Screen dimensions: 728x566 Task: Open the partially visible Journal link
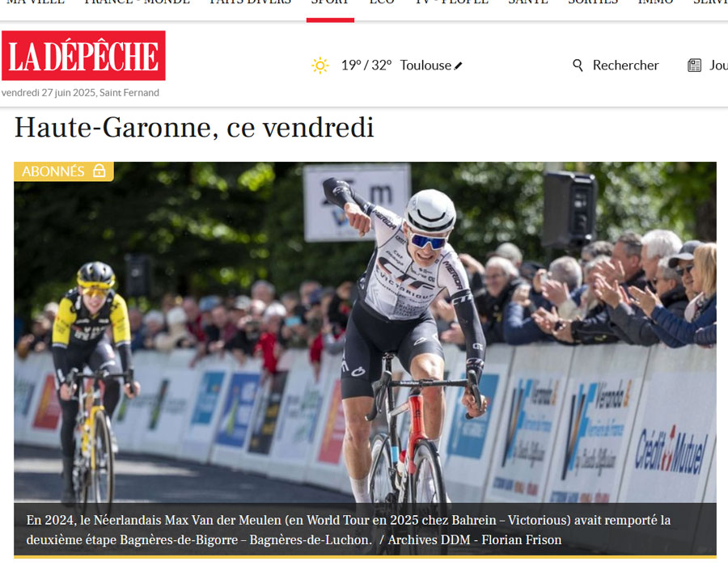click(x=718, y=65)
